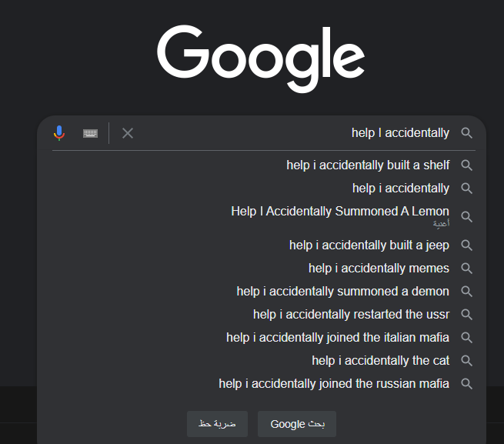
Task: Pick "help i accidentally summoned a demon"
Action: (x=342, y=292)
